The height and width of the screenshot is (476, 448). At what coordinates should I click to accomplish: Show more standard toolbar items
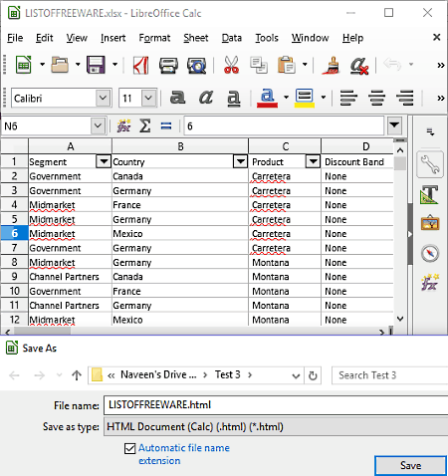coord(440,65)
